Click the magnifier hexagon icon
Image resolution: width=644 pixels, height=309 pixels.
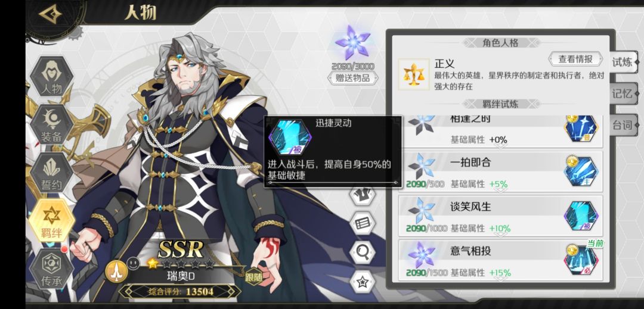click(x=363, y=253)
